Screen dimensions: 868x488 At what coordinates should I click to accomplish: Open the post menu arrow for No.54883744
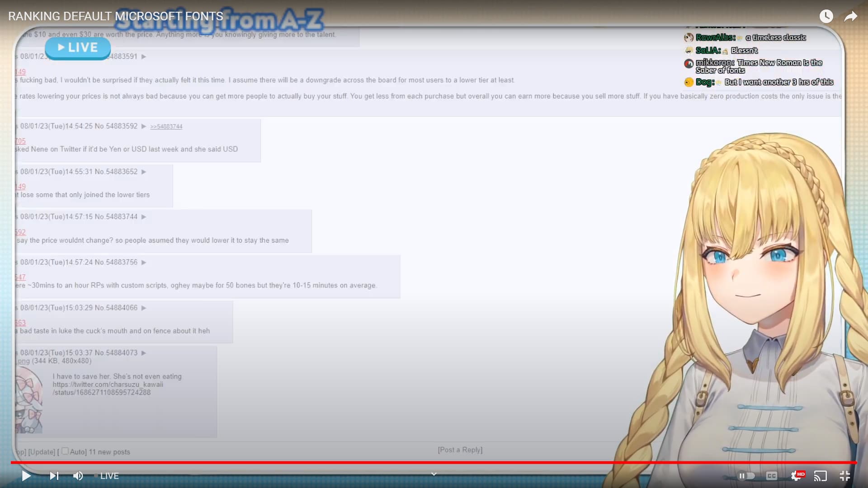click(x=144, y=217)
